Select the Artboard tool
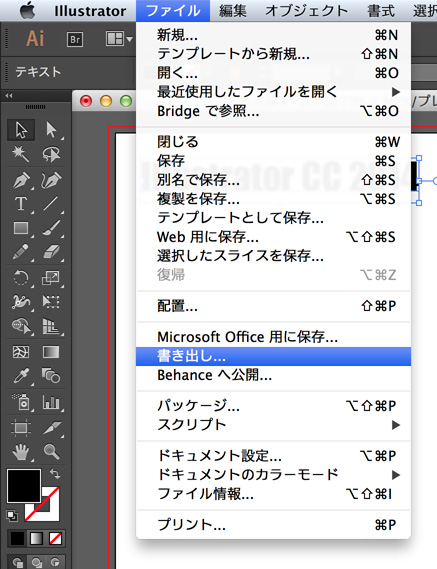This screenshot has height=569, width=437. (21, 427)
